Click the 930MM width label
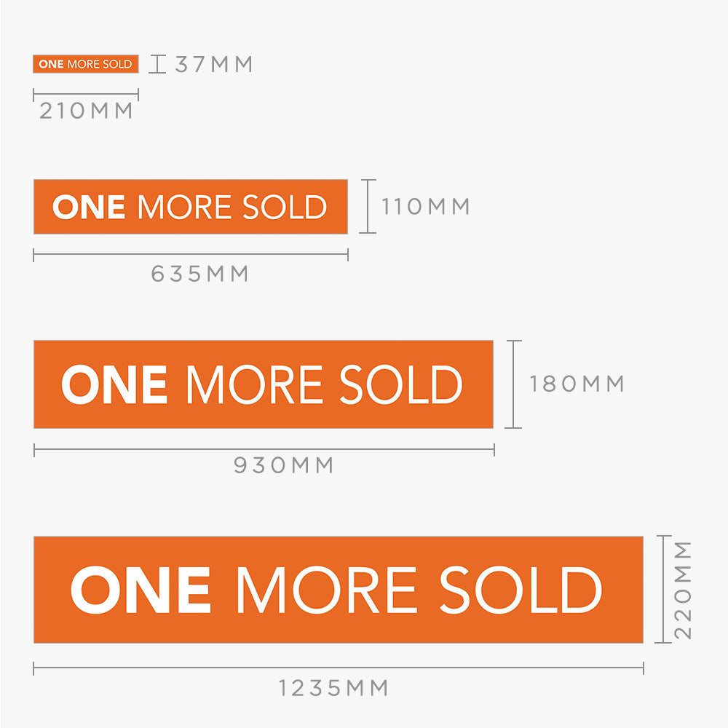The height and width of the screenshot is (728, 728). [x=284, y=465]
